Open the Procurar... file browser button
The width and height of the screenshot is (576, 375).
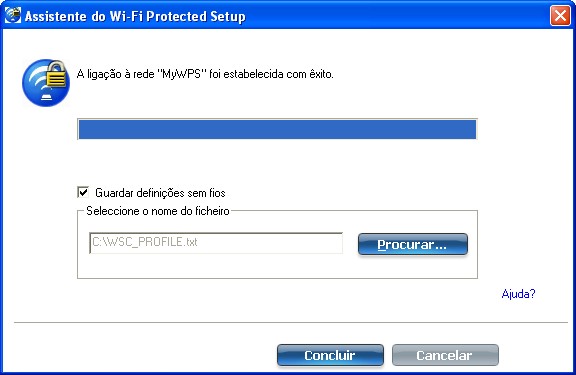pos(413,244)
